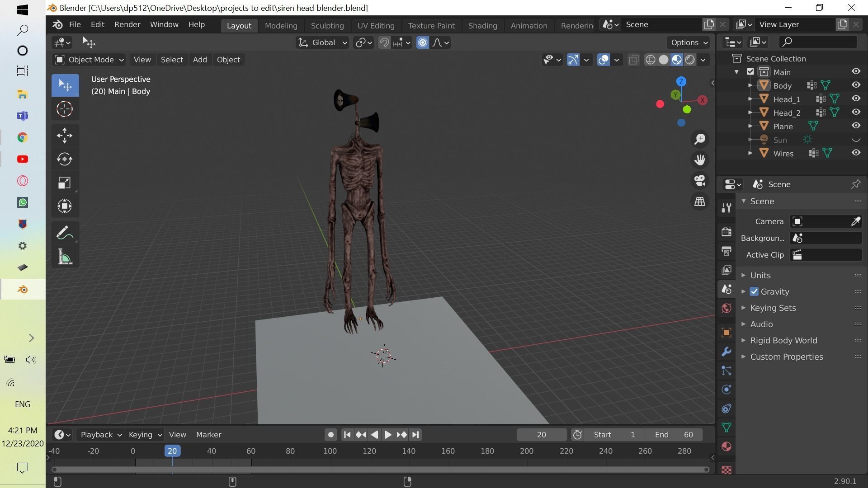868x488 pixels.
Task: Switch to the Modeling workspace tab
Action: pyautogui.click(x=281, y=26)
